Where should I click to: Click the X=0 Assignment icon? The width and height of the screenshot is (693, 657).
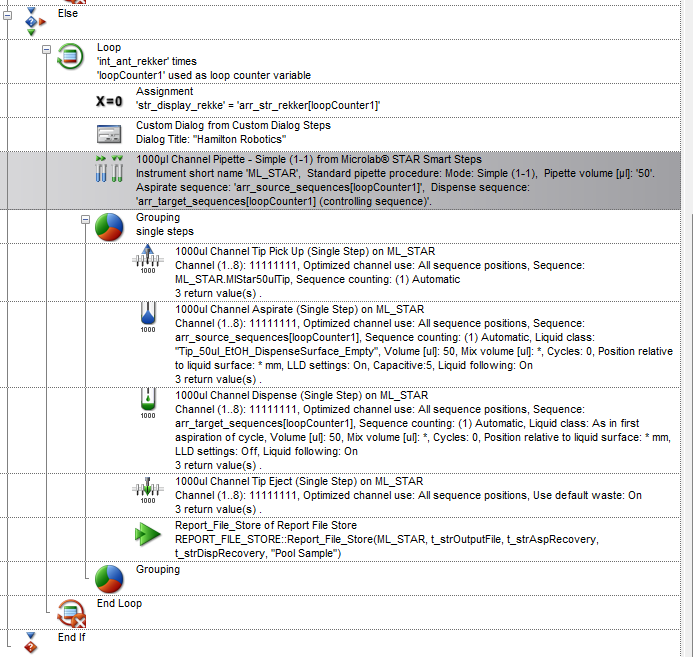tap(109, 101)
